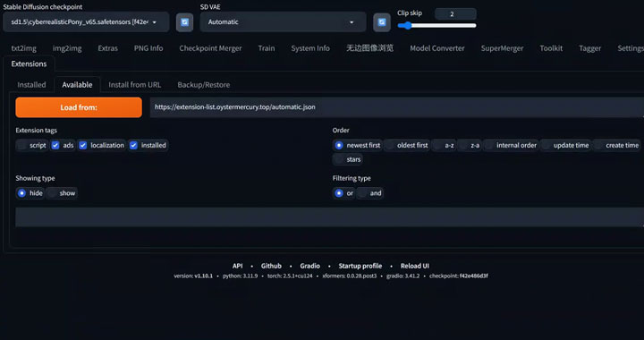Uncheck the ads tag checkbox
Image resolution: width=644 pixels, height=340 pixels.
pos(55,145)
